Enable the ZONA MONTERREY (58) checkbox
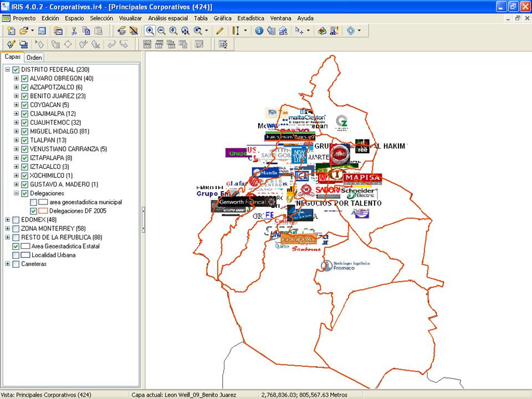Viewport: 532px width, 399px height. pyautogui.click(x=16, y=229)
